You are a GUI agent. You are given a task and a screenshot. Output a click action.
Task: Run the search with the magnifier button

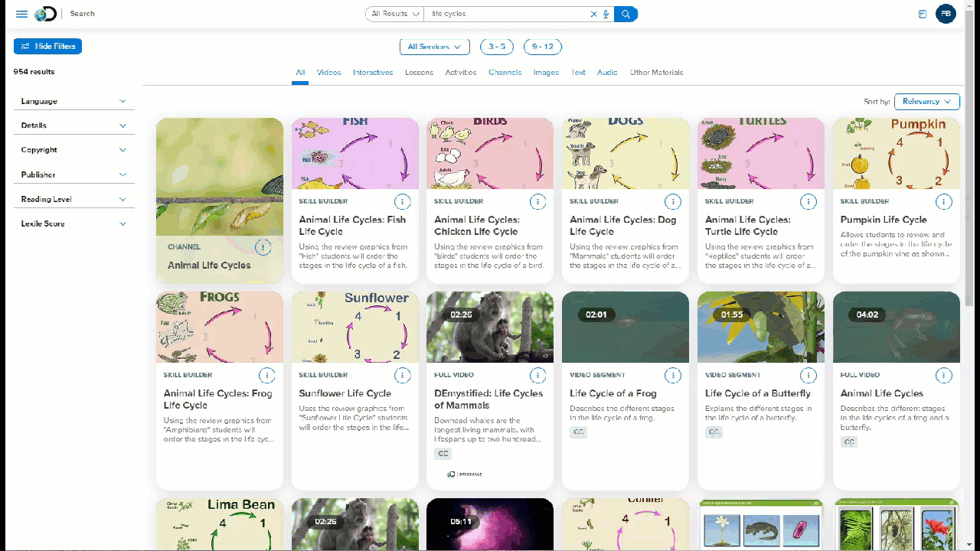626,14
